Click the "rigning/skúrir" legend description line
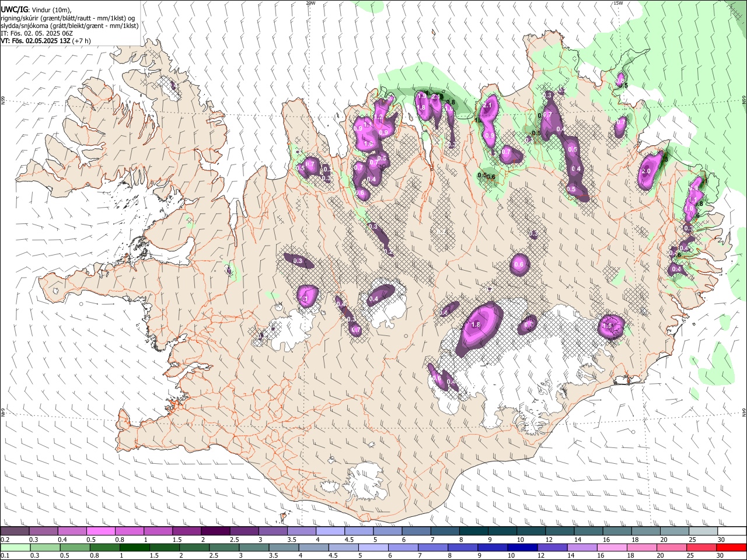747x560 pixels. [68, 18]
